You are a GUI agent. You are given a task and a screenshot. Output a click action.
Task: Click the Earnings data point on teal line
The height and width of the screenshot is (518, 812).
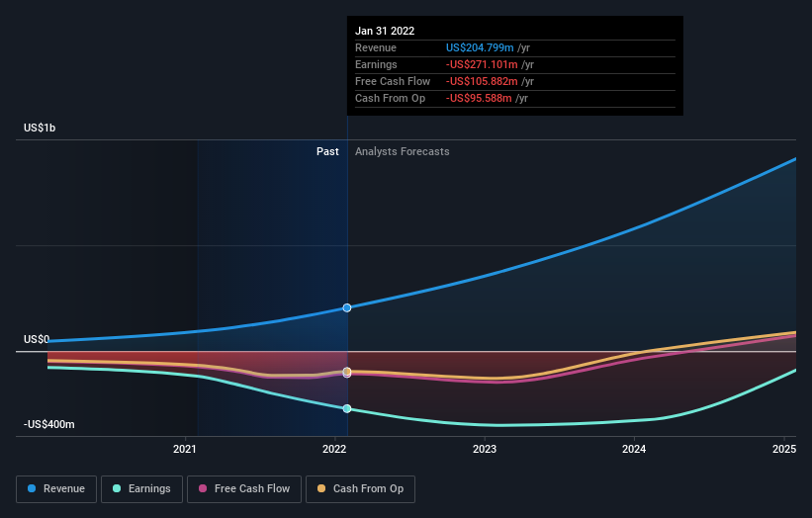[x=347, y=409]
